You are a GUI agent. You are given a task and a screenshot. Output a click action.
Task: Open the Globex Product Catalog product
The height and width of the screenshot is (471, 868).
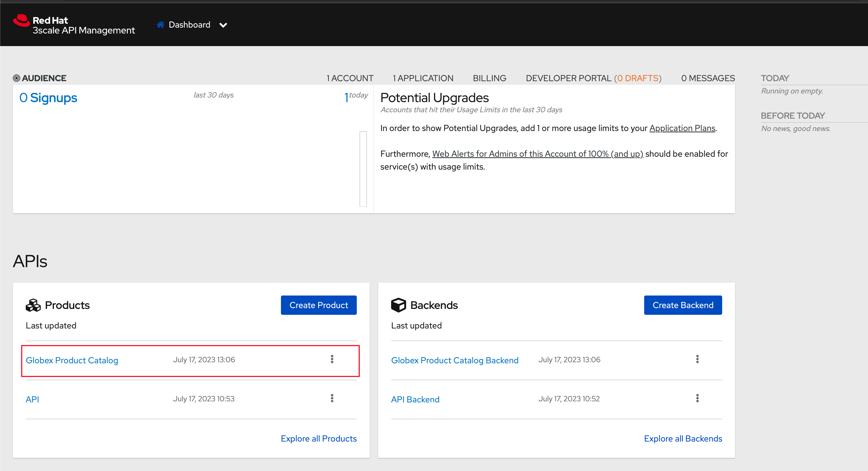pos(72,360)
